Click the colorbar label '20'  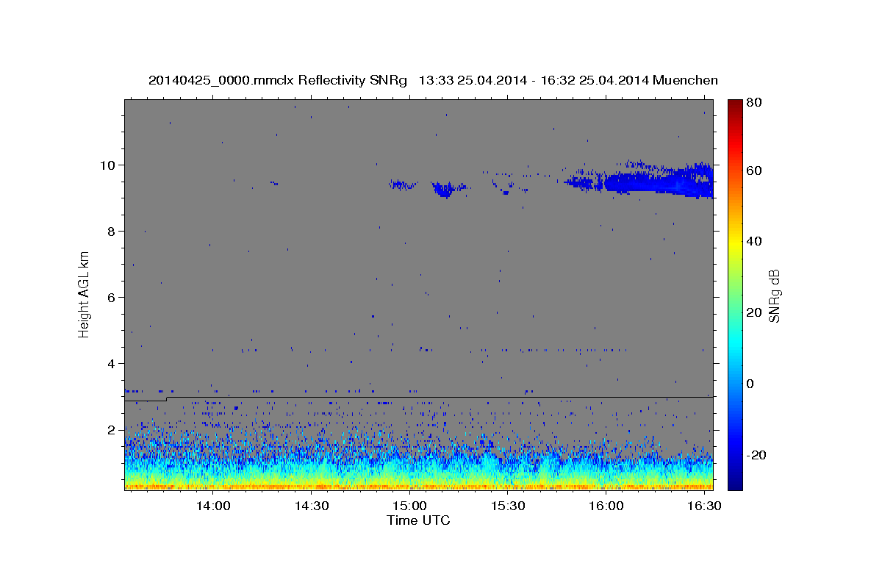pyautogui.click(x=753, y=312)
